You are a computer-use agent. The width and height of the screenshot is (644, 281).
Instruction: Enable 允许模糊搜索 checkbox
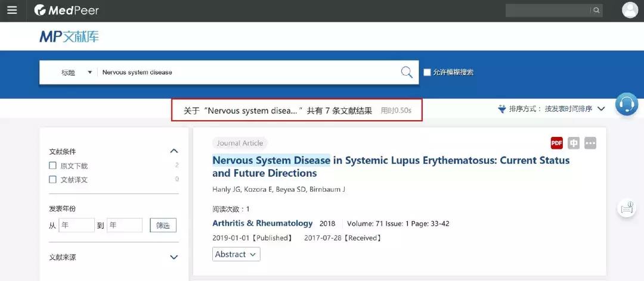coord(427,73)
